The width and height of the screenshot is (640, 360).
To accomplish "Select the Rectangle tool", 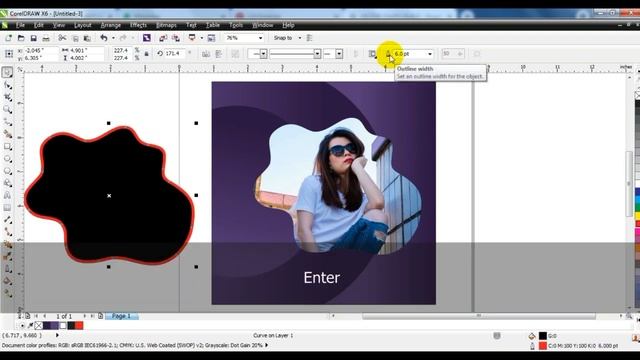I will tap(7, 146).
